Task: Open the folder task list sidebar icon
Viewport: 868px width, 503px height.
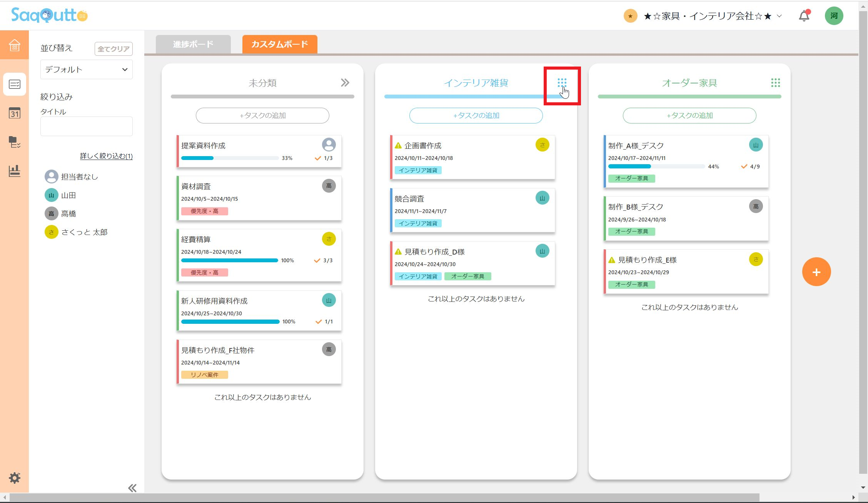Action: [x=14, y=142]
